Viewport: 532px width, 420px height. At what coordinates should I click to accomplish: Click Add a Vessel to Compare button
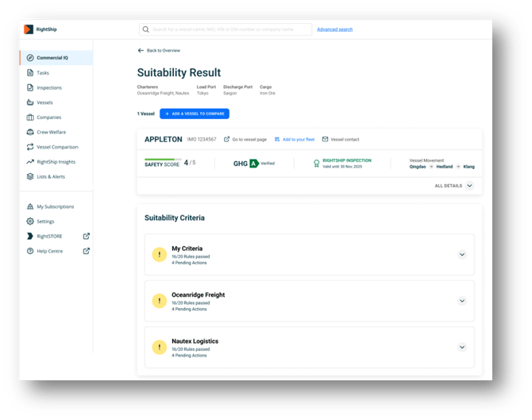194,114
